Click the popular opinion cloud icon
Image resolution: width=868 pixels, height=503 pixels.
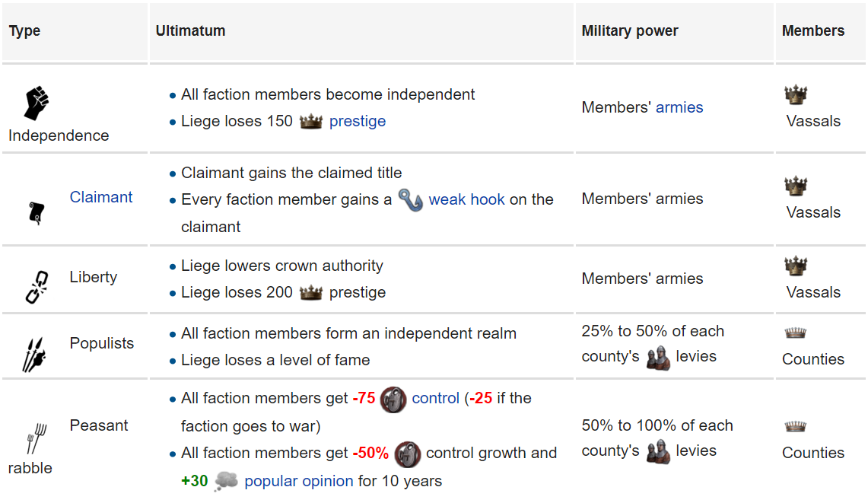point(226,481)
